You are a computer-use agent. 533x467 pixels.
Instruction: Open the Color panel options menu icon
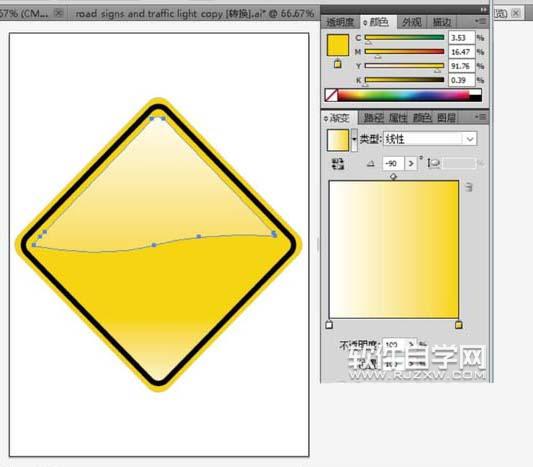[481, 21]
